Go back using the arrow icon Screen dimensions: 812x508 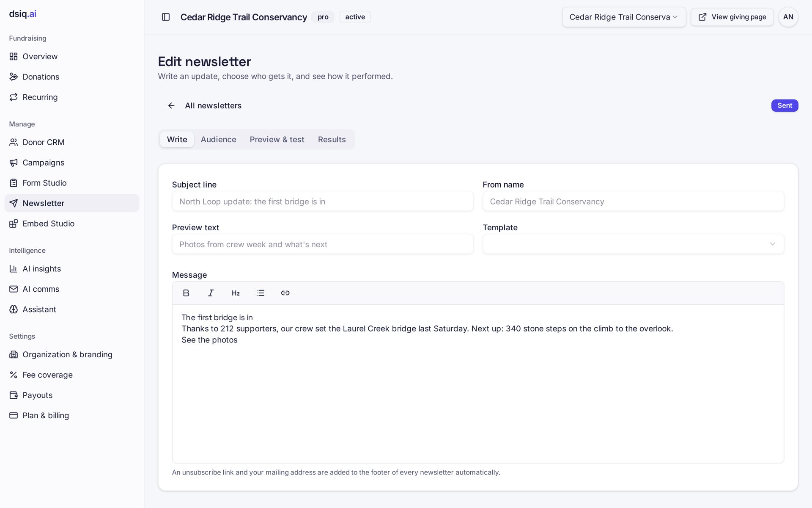(171, 105)
